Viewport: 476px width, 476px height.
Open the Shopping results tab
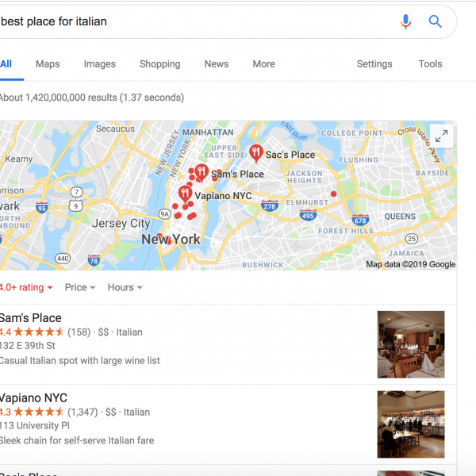tap(159, 64)
